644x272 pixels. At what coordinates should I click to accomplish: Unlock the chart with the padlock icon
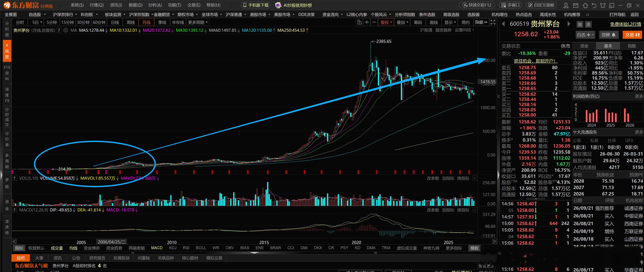pyautogui.click(x=359, y=22)
